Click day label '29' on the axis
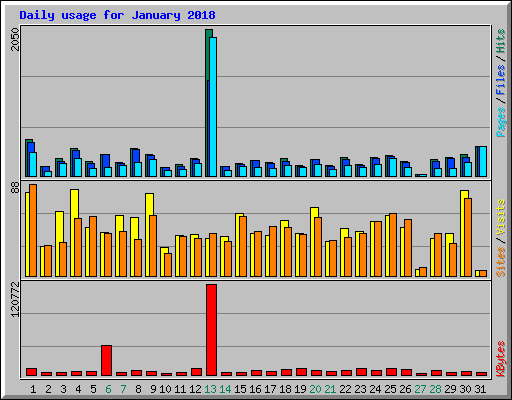 point(450,389)
